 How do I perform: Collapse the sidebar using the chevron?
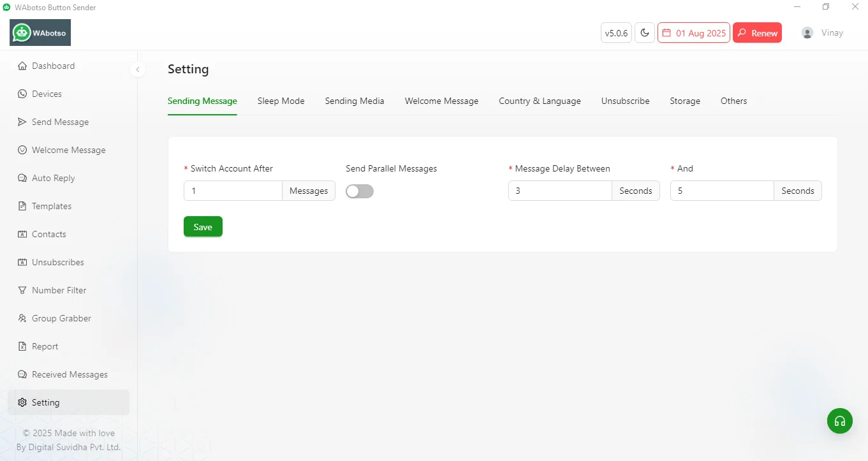click(x=138, y=70)
